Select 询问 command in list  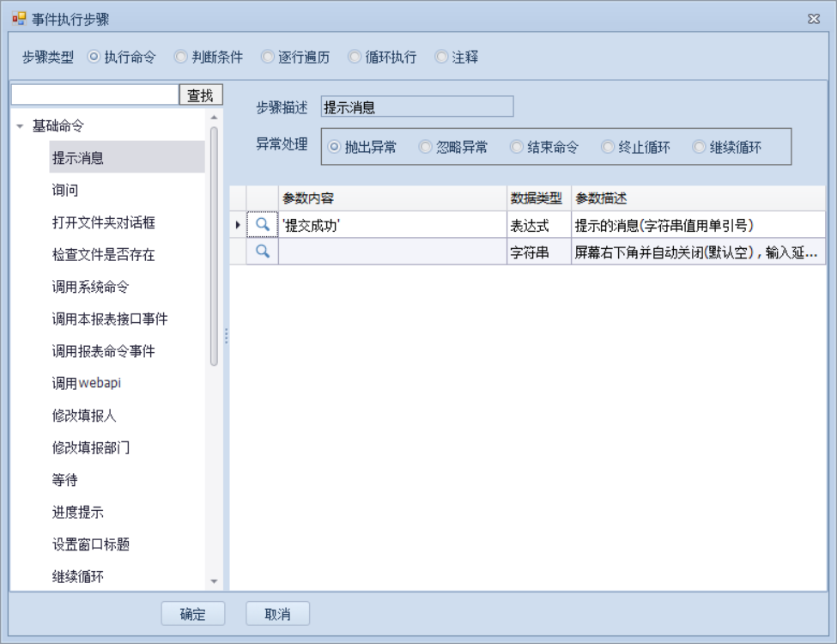click(x=65, y=190)
